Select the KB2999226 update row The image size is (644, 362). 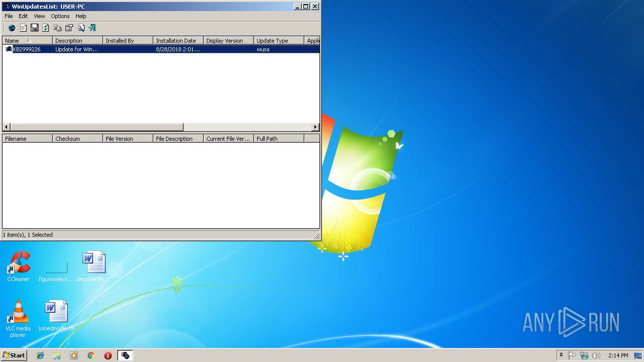pyautogui.click(x=161, y=49)
